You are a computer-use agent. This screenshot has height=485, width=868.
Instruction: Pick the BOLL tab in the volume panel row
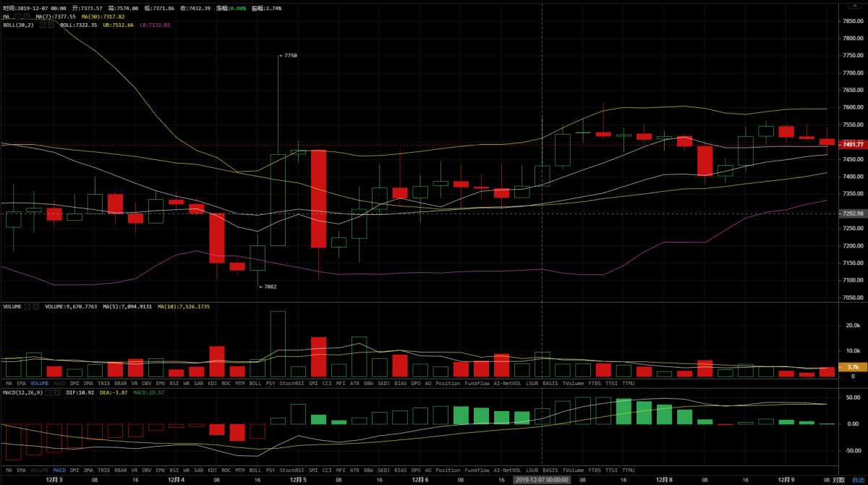point(255,383)
